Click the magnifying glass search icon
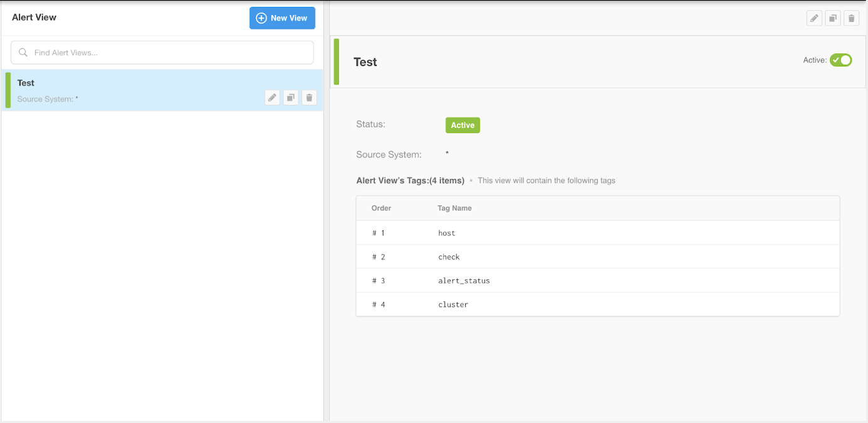This screenshot has height=423, width=868. 23,52
